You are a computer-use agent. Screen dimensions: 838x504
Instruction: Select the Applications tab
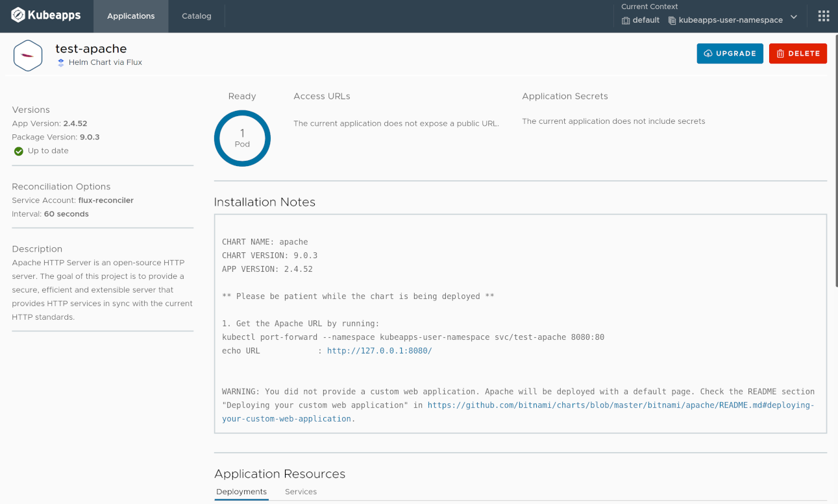(x=130, y=16)
